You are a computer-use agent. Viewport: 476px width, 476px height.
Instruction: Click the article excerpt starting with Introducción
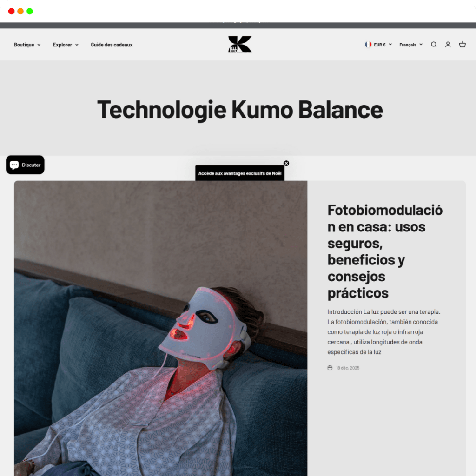[x=384, y=332]
